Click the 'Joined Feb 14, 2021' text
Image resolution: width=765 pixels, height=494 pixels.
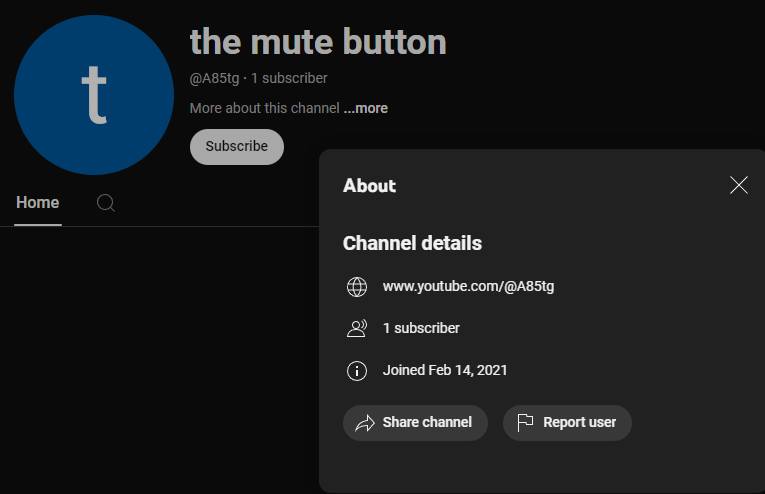click(445, 371)
